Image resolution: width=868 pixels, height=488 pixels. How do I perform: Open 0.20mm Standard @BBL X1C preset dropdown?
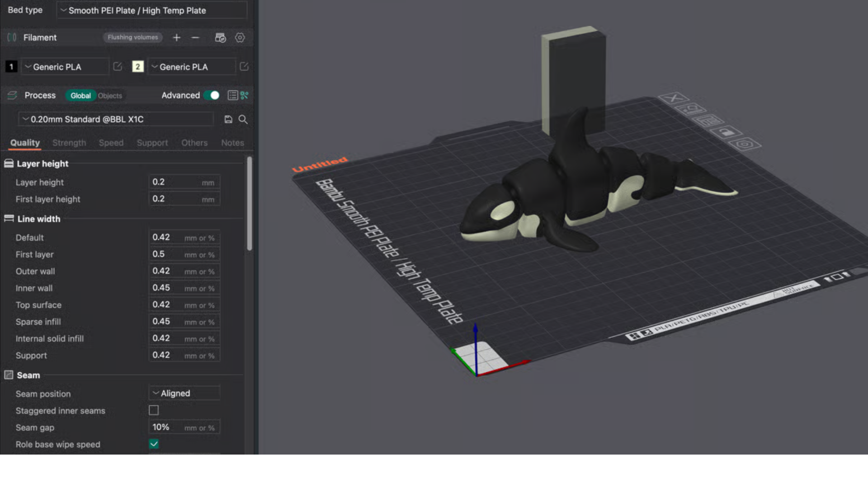pos(116,119)
